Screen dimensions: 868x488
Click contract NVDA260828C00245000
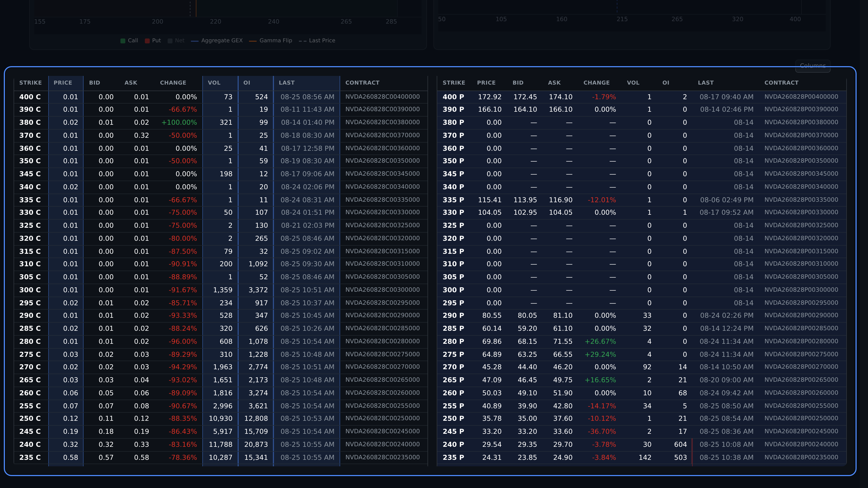pos(382,431)
